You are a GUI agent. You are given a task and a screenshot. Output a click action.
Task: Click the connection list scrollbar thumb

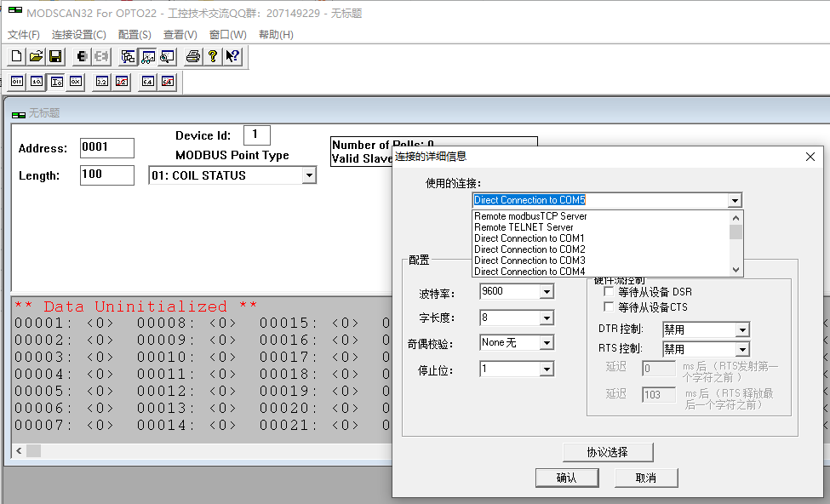tap(736, 232)
